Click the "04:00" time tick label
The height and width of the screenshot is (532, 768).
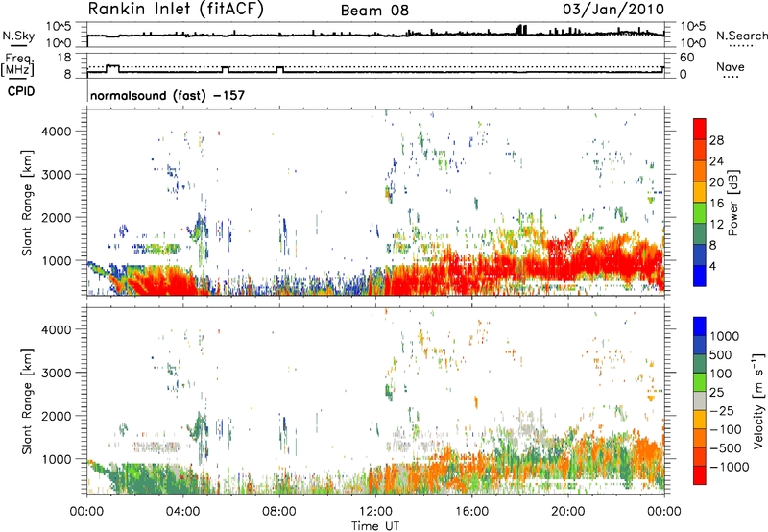point(182,512)
